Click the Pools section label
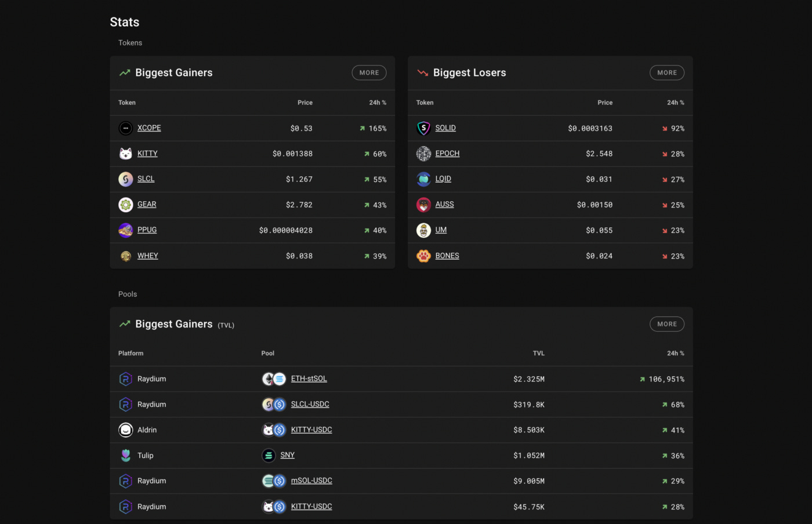Viewport: 812px width, 524px height. pos(128,294)
